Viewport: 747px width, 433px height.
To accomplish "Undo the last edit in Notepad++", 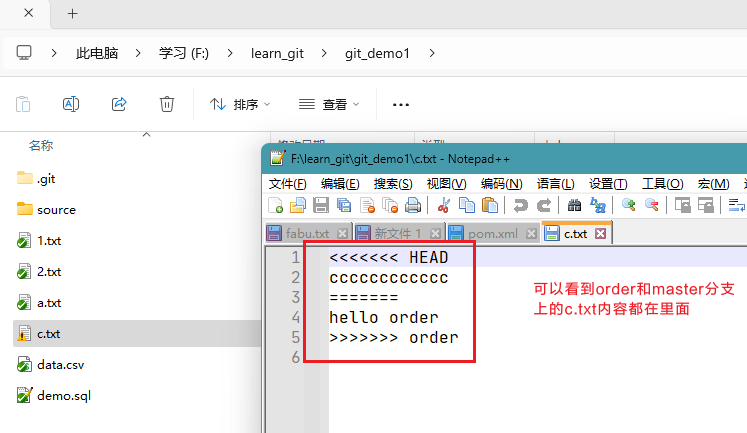I will pos(520,205).
